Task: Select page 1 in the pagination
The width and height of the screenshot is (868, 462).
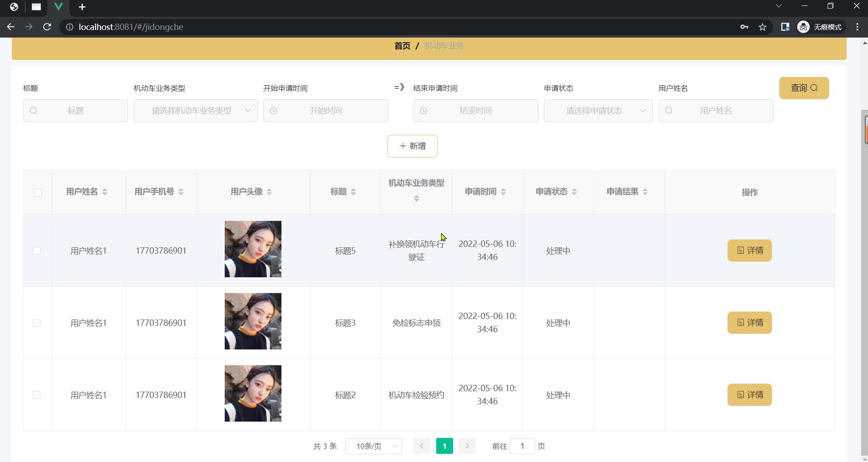Action: (x=444, y=447)
